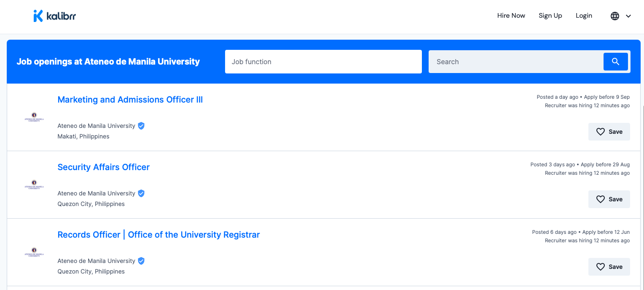Image resolution: width=644 pixels, height=290 pixels.
Task: Focus the Search text field
Action: coord(516,62)
